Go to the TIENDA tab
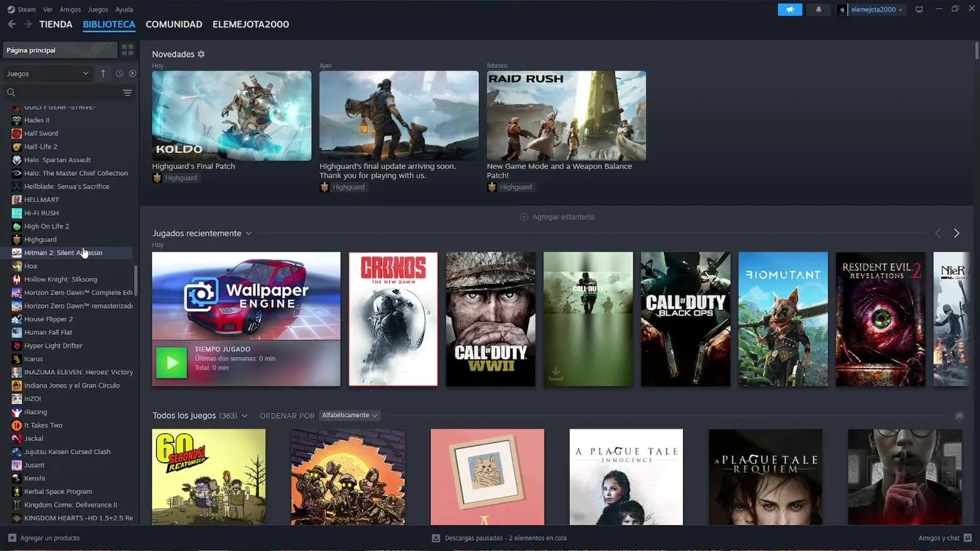 pos(56,24)
